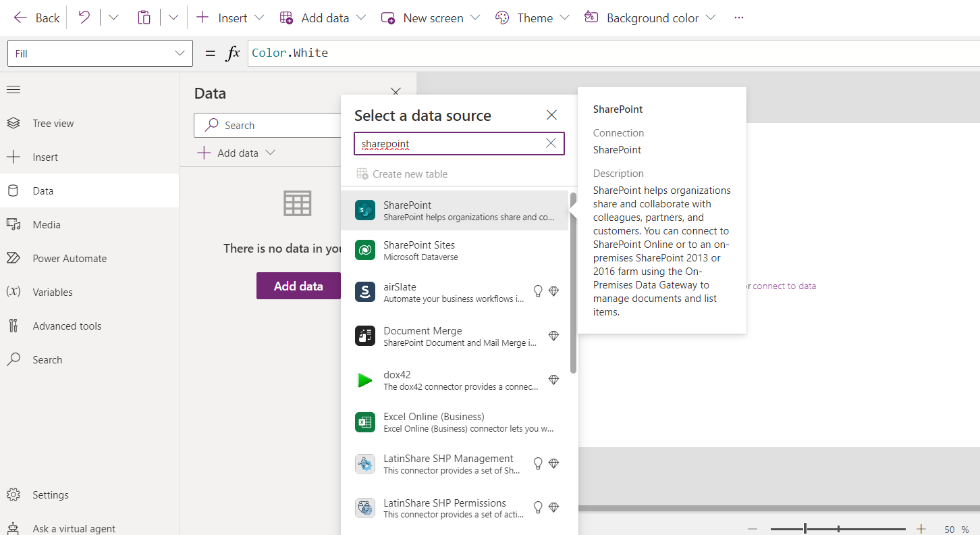This screenshot has width=980, height=535.
Task: Open the Add data toolbar menu
Action: pos(323,18)
